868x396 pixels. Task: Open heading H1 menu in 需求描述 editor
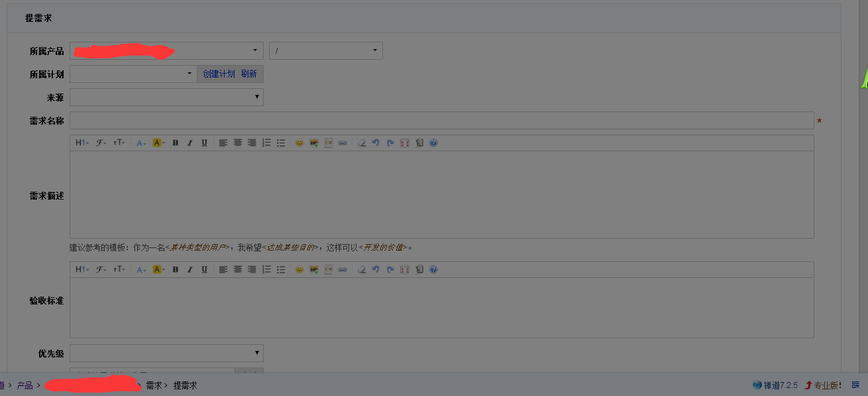pyautogui.click(x=81, y=143)
